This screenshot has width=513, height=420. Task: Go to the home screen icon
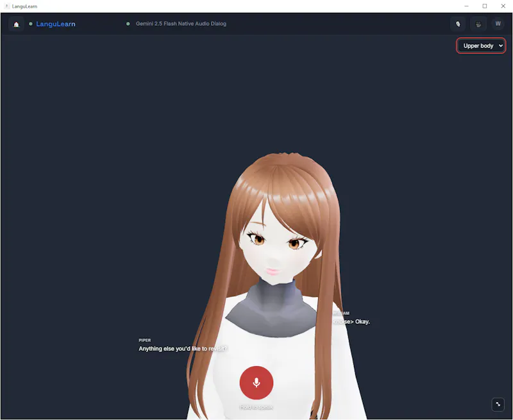16,24
